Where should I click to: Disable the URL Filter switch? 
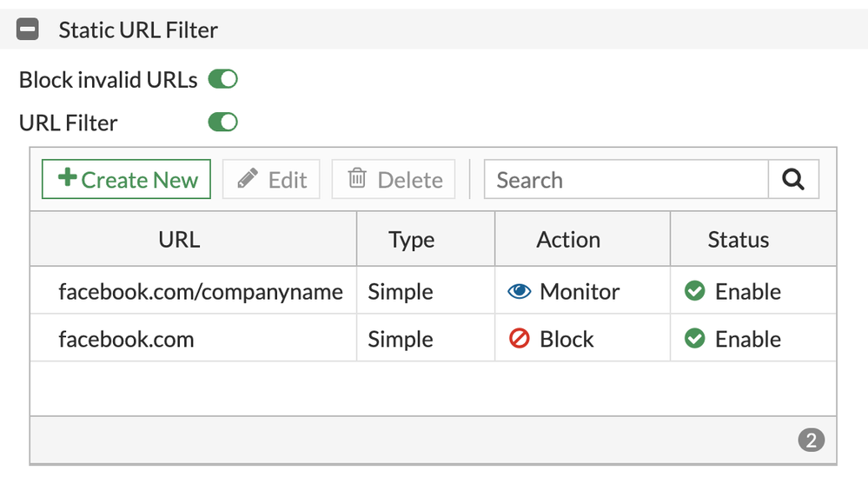[223, 123]
